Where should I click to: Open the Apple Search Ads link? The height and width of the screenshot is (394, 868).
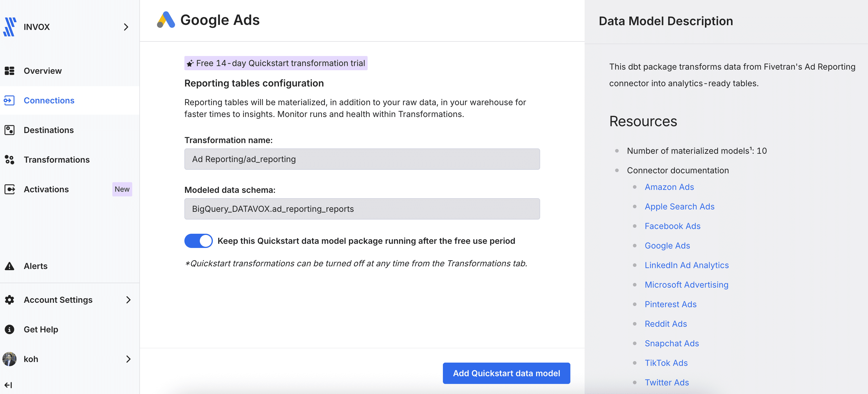pyautogui.click(x=680, y=206)
